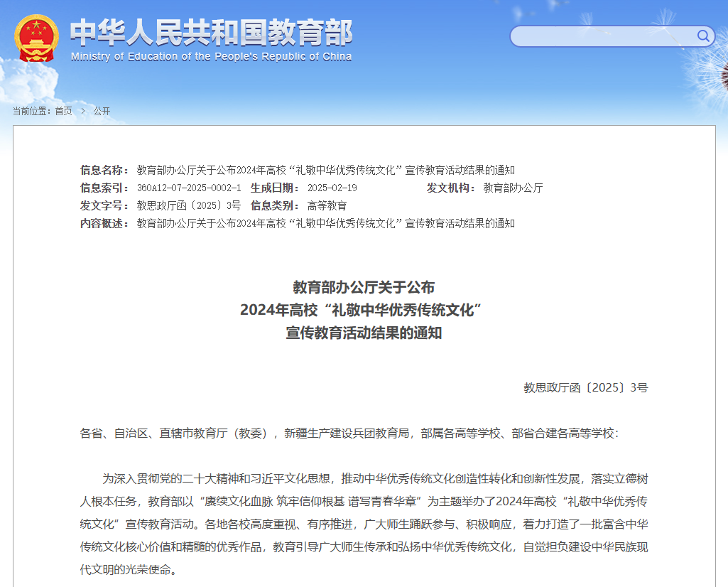Image resolution: width=728 pixels, height=587 pixels.
Task: Select the 信息名称 title value text
Action: (325, 170)
